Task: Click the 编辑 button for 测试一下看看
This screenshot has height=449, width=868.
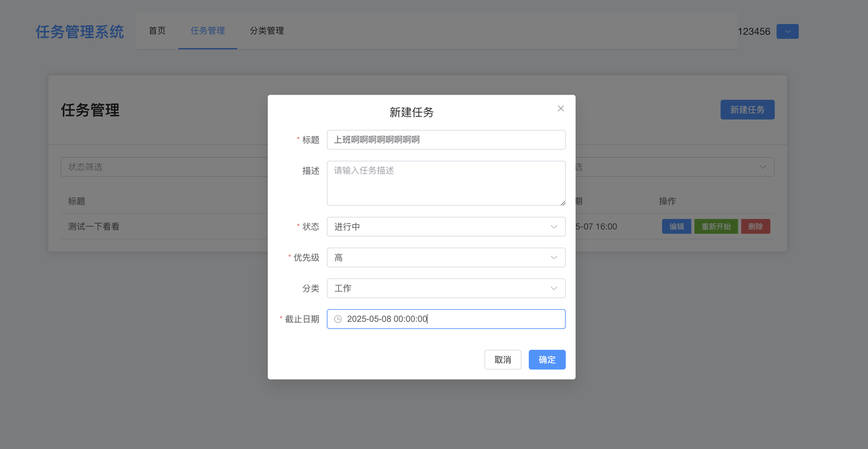Action: pos(676,226)
